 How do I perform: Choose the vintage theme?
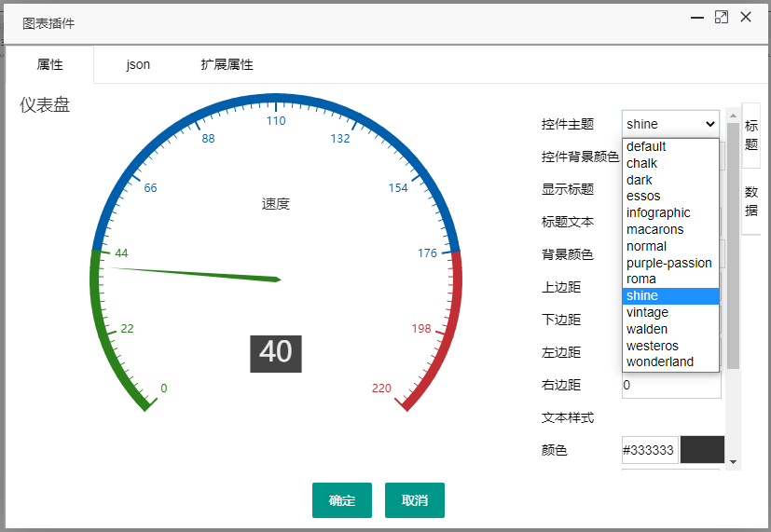[670, 312]
